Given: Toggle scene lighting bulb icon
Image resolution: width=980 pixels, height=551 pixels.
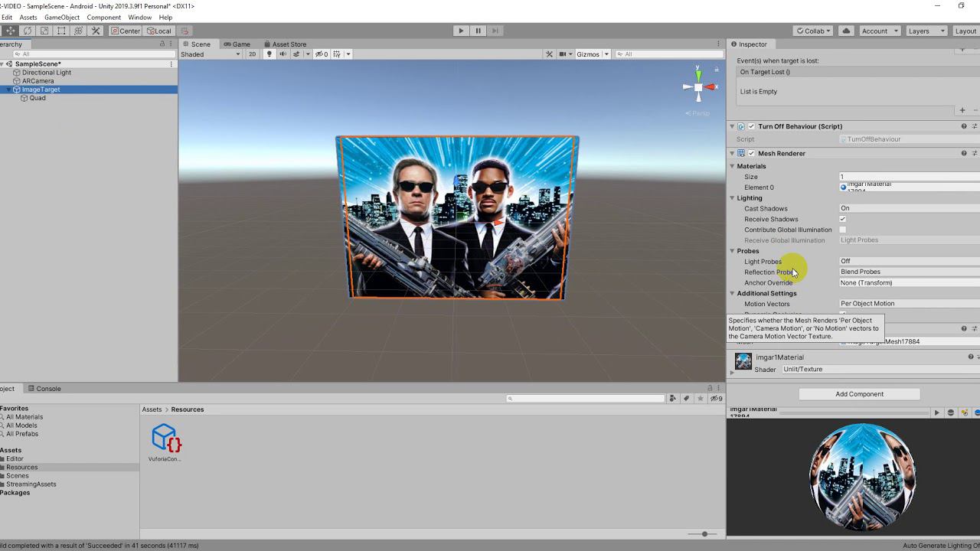Looking at the screenshot, I should tap(269, 54).
